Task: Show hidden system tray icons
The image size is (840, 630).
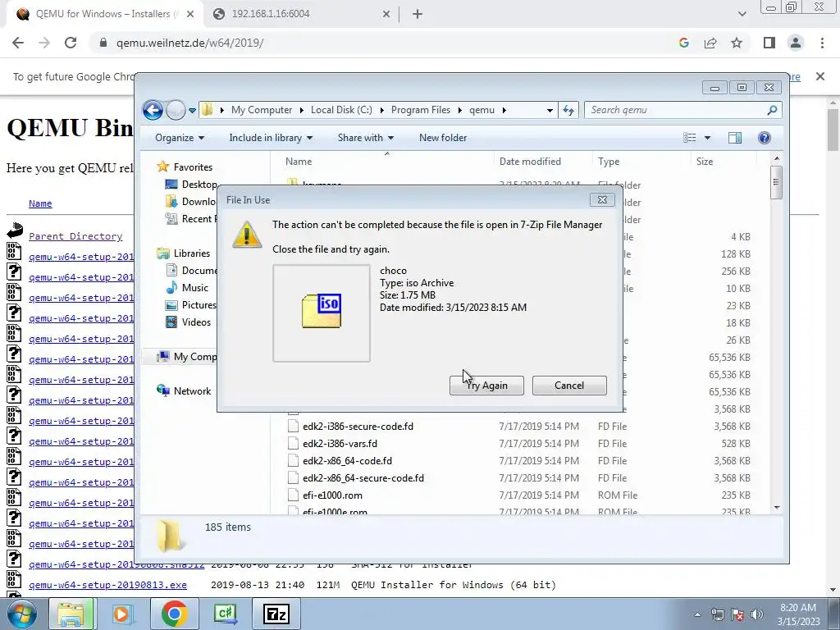Action: [697, 614]
